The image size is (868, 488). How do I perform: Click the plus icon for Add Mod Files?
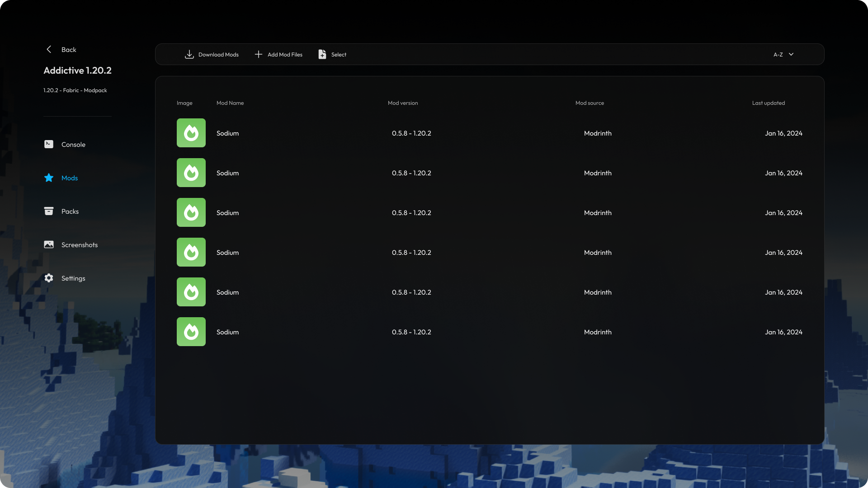coord(258,54)
